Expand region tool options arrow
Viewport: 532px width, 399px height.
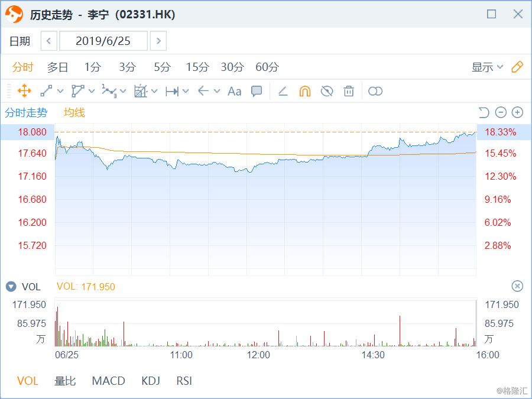pyautogui.click(x=154, y=91)
